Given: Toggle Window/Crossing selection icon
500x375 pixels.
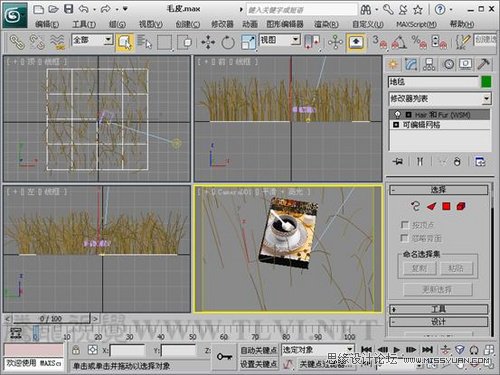Looking at the screenshot, I should point(185,42).
